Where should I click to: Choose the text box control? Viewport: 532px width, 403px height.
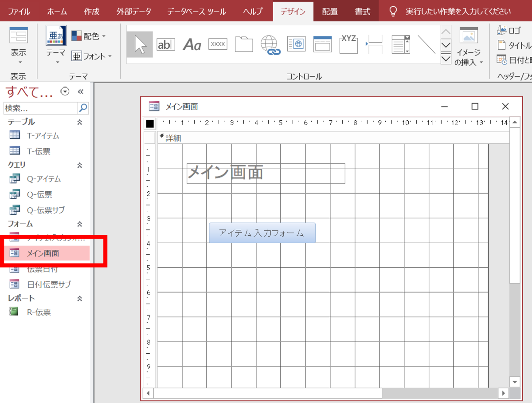[x=166, y=44]
